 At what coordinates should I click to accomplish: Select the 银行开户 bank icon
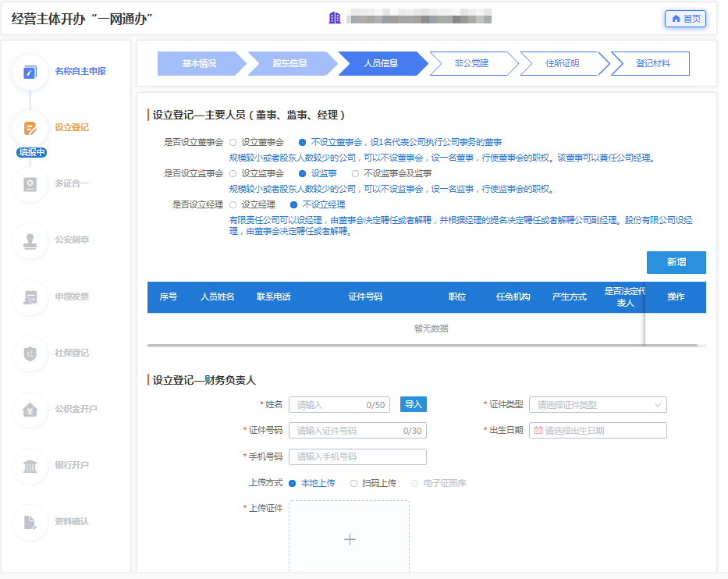click(x=30, y=466)
